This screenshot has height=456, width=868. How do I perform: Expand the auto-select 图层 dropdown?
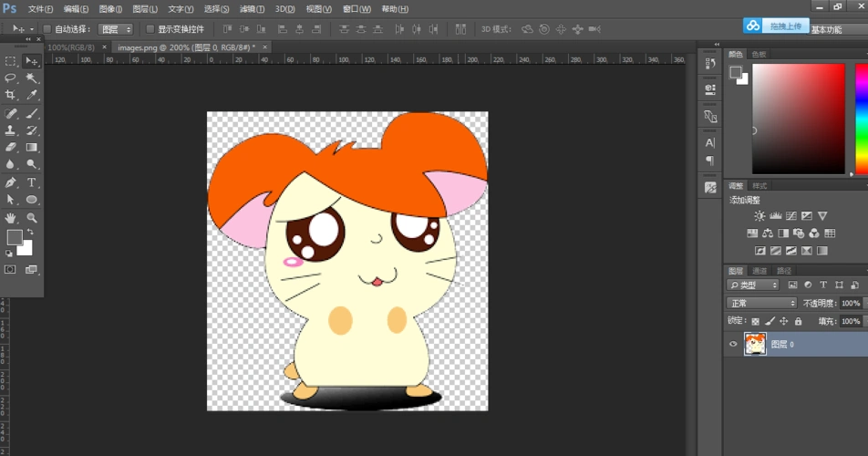(115, 29)
